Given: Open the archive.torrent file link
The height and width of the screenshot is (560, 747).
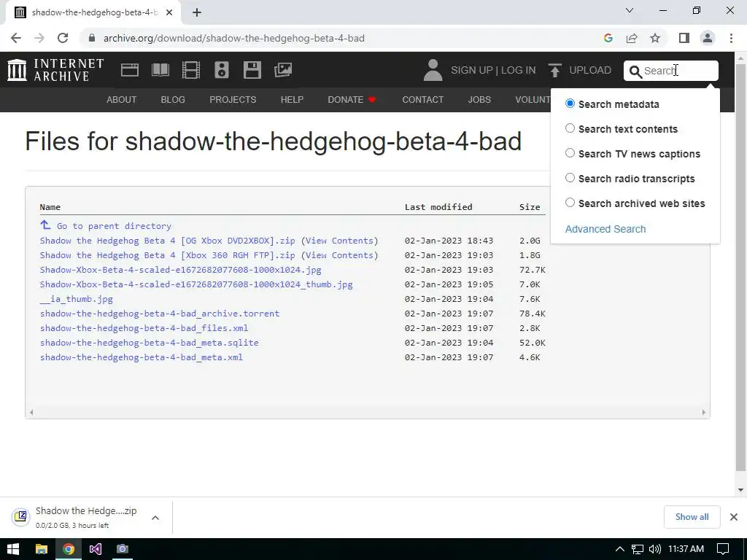Looking at the screenshot, I should click(160, 314).
